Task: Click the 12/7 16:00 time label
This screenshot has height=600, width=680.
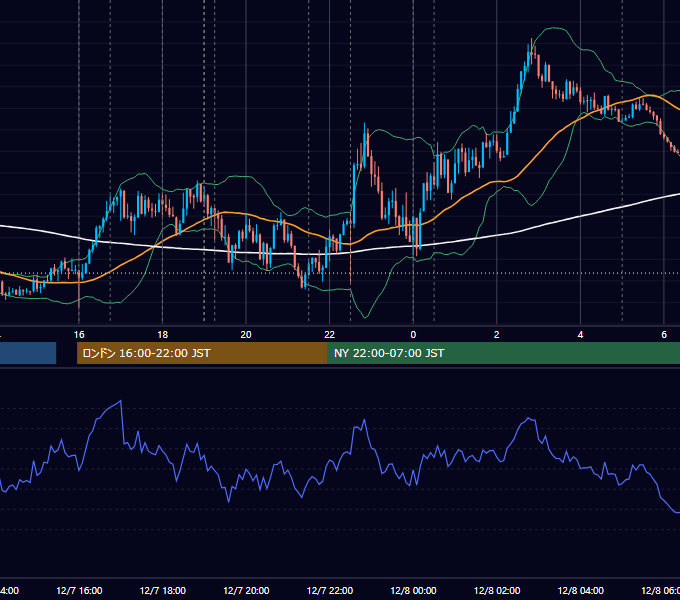Action: tap(79, 590)
